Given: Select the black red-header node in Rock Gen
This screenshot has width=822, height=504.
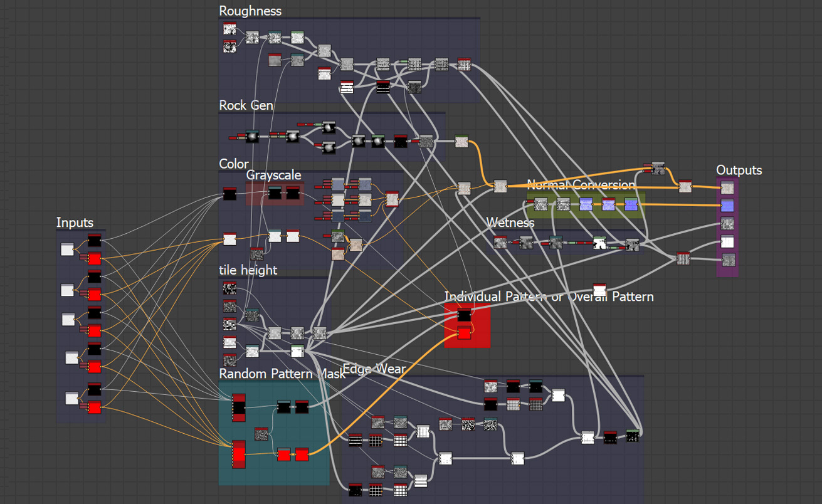Looking at the screenshot, I should click(x=400, y=141).
